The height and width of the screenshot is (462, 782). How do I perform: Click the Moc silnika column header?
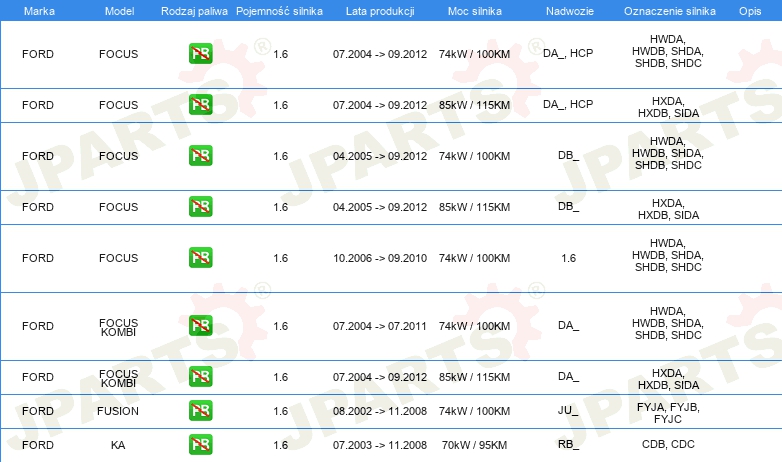click(475, 11)
